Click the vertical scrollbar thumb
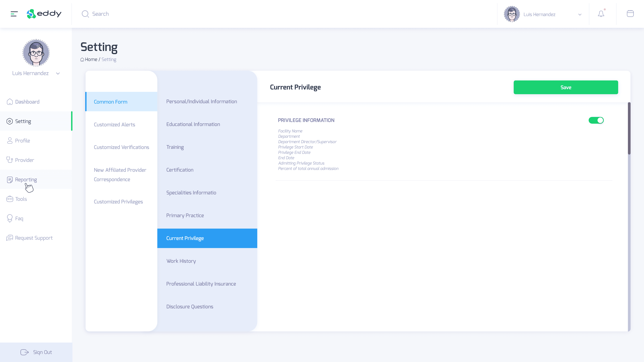The width and height of the screenshot is (644, 362). (629, 128)
